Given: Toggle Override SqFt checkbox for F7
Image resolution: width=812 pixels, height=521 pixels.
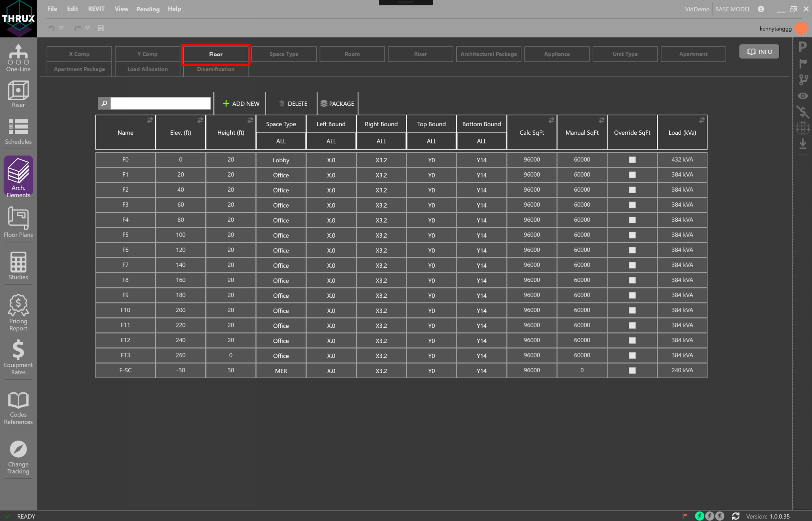Looking at the screenshot, I should coord(632,265).
